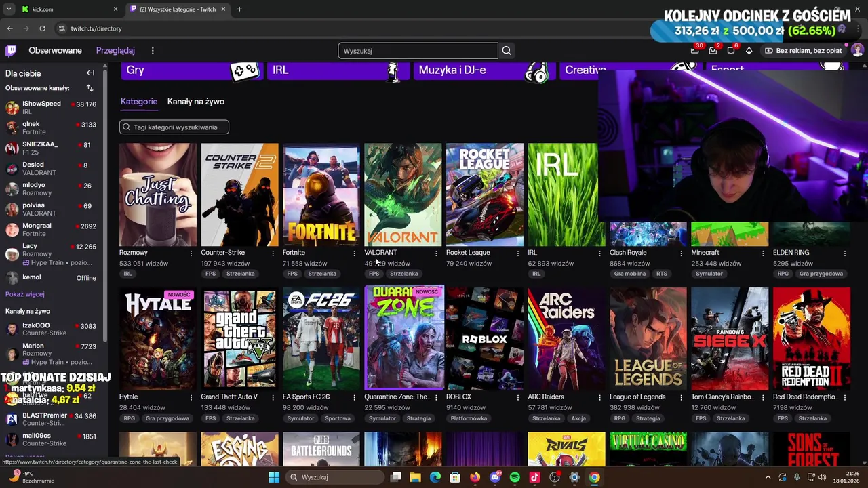Open options dots for Fortnite category

click(354, 253)
